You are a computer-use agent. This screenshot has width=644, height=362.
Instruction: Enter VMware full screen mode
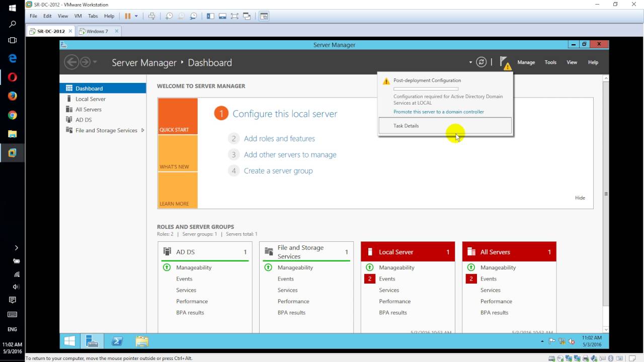[234, 16]
